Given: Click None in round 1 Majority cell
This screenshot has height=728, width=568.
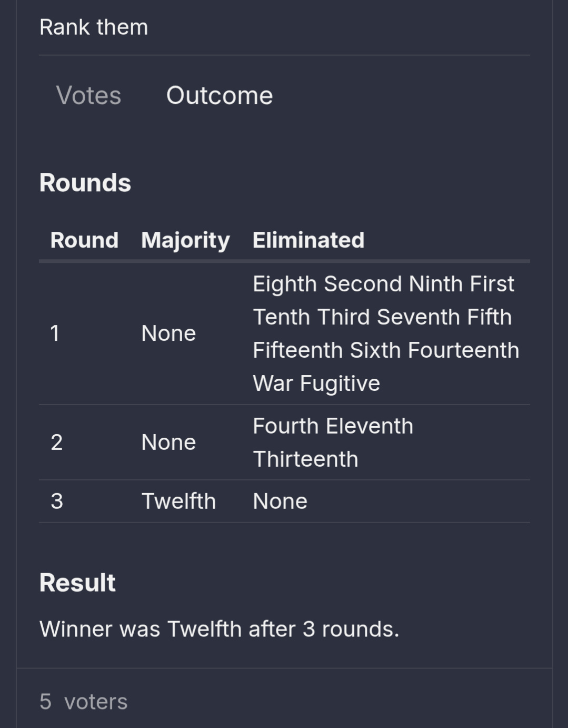Looking at the screenshot, I should (168, 333).
